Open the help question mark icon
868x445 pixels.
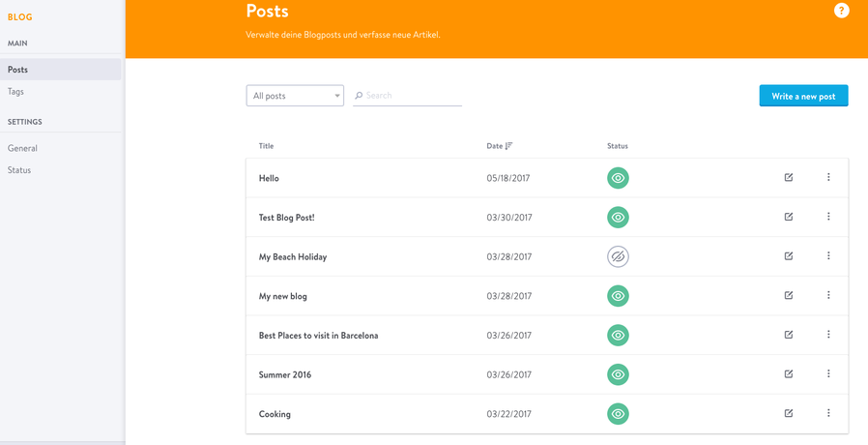[x=842, y=11]
